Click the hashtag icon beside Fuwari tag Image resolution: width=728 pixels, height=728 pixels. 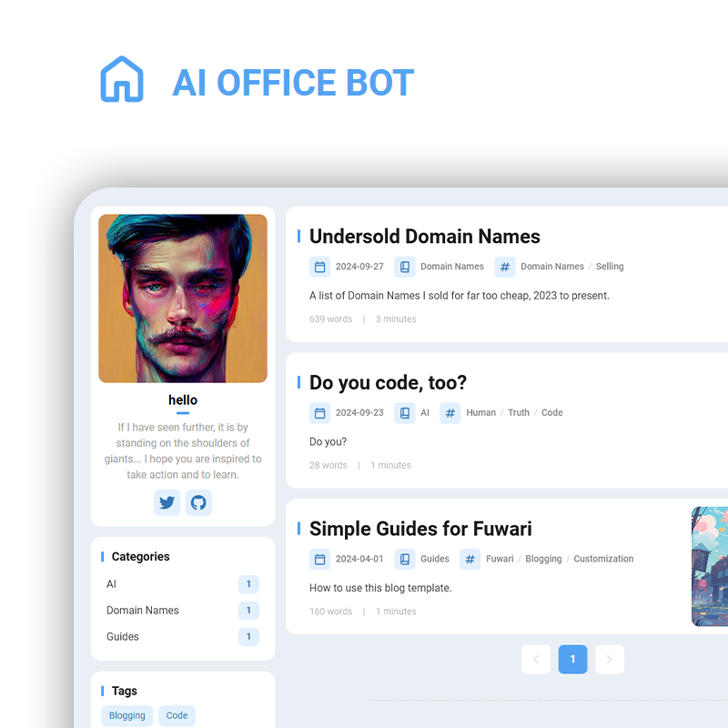click(470, 560)
